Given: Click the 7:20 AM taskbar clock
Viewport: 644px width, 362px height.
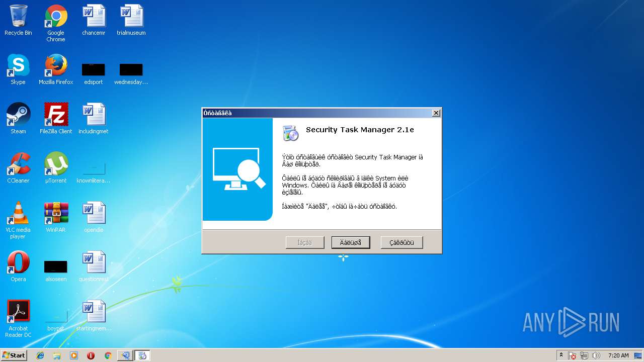Looking at the screenshot, I should tap(618, 355).
